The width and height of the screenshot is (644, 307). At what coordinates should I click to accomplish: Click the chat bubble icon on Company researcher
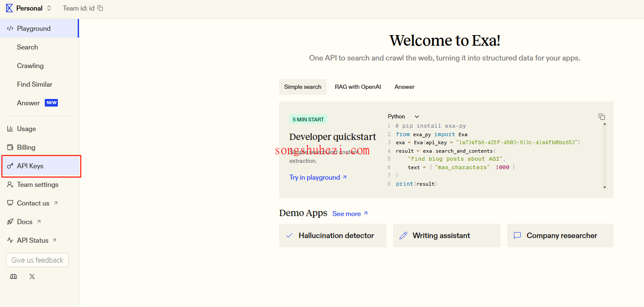coord(517,236)
